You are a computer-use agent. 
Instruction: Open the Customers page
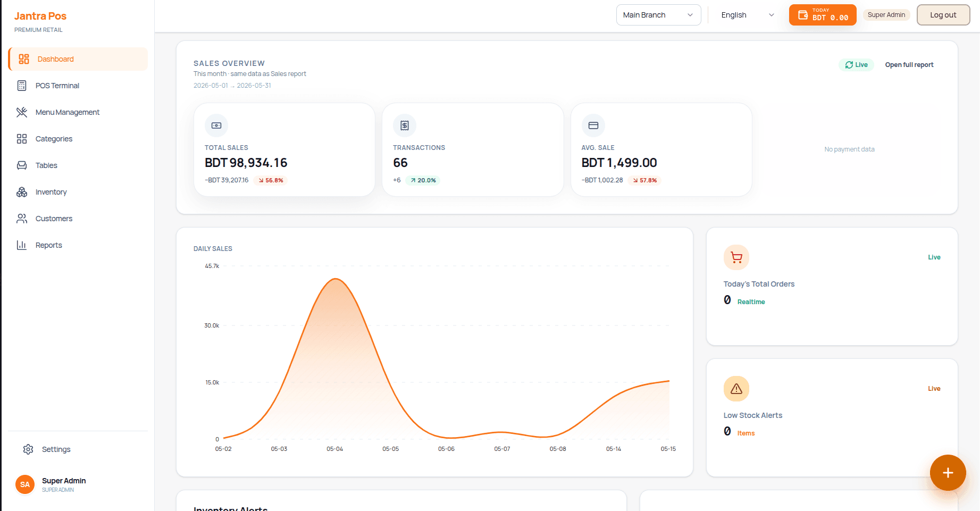pos(78,219)
